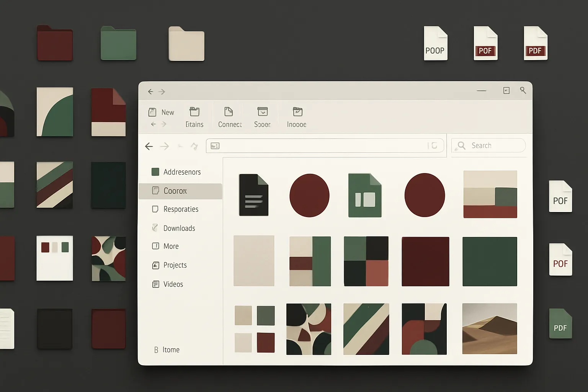Click the New toolbar button

(161, 112)
